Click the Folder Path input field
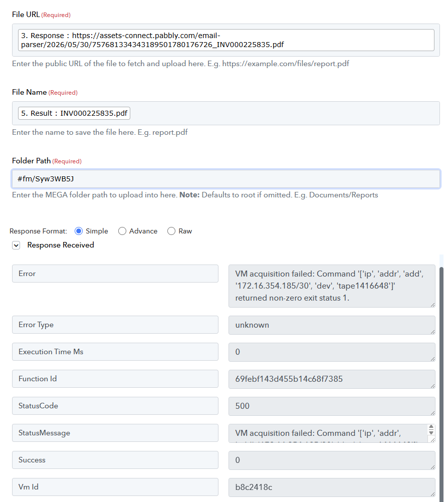This screenshot has width=448, height=502. pos(226,179)
